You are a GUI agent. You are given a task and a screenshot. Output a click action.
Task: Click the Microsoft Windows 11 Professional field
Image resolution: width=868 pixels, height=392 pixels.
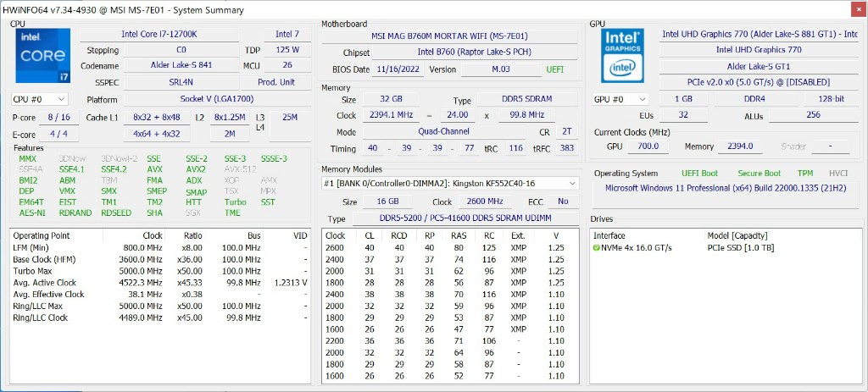(x=726, y=187)
